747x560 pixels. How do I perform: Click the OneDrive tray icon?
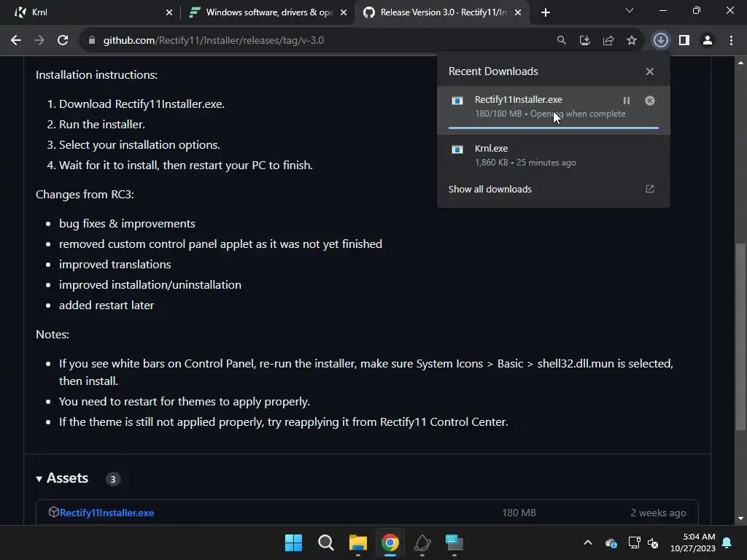click(611, 542)
